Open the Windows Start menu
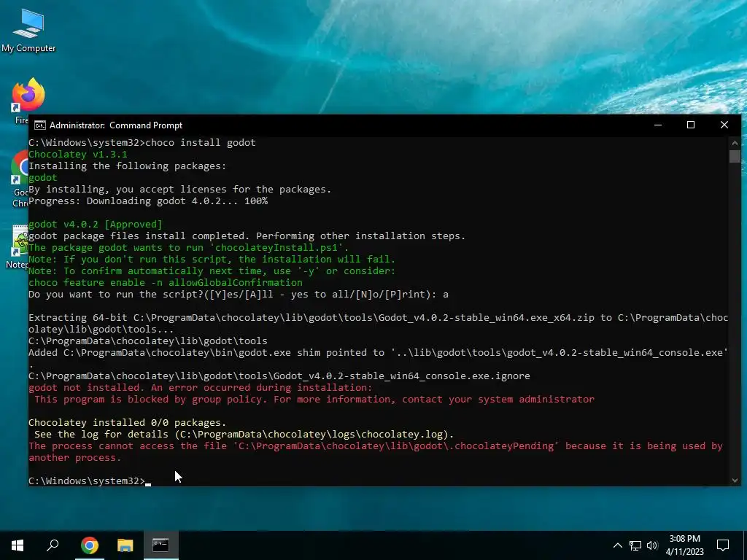The image size is (747, 560). click(x=18, y=545)
